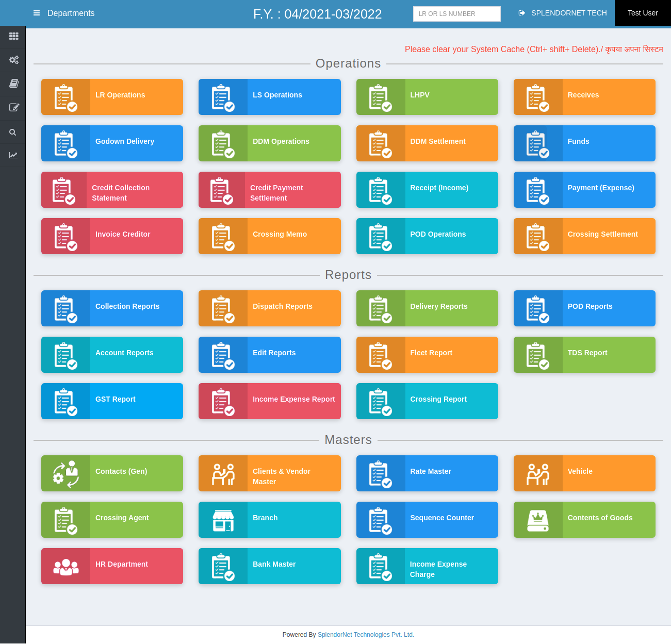Focus the LR or LS Number search field

click(x=457, y=14)
